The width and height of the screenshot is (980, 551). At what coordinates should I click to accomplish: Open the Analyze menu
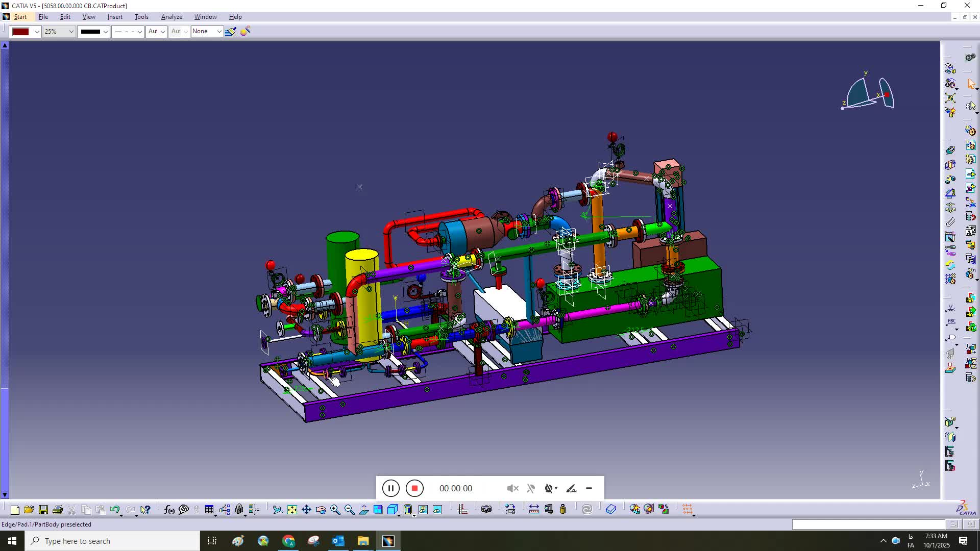pos(171,17)
